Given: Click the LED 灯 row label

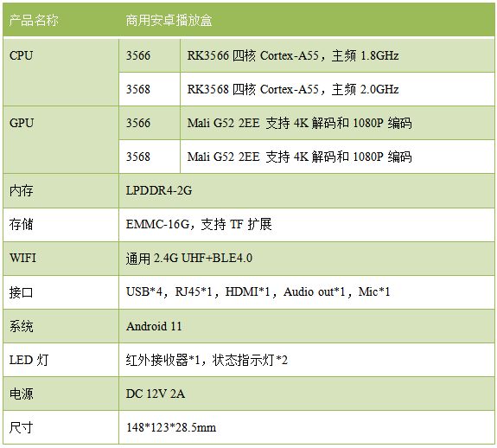Looking at the screenshot, I should [61, 360].
